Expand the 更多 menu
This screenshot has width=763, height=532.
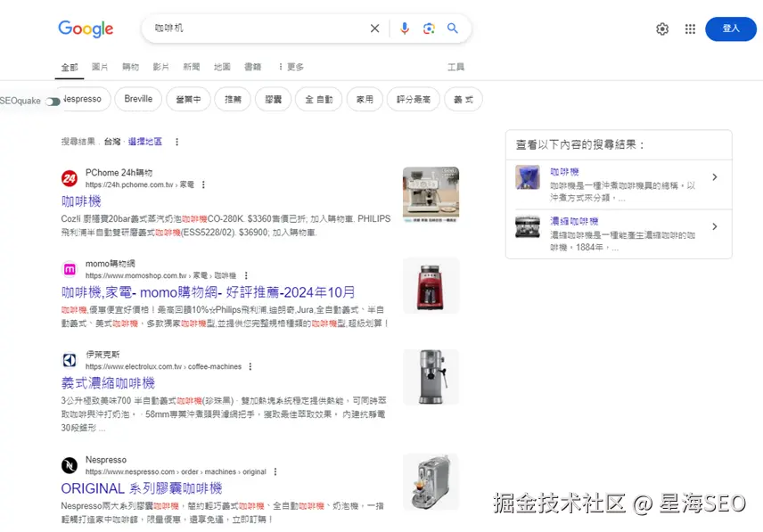291,67
